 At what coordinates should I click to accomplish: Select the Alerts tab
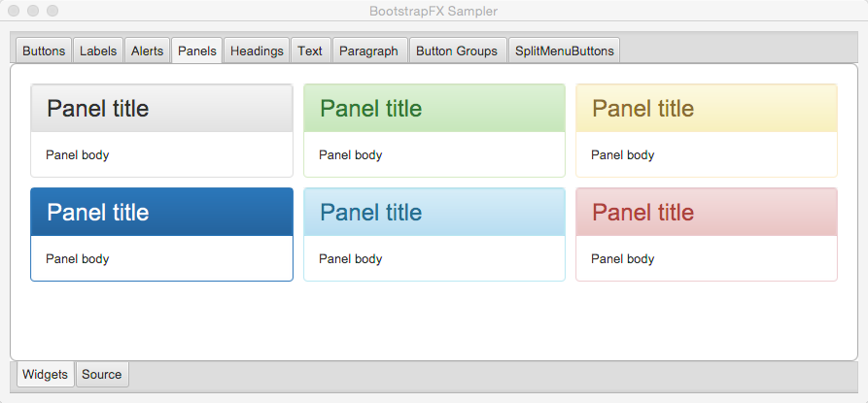(147, 50)
